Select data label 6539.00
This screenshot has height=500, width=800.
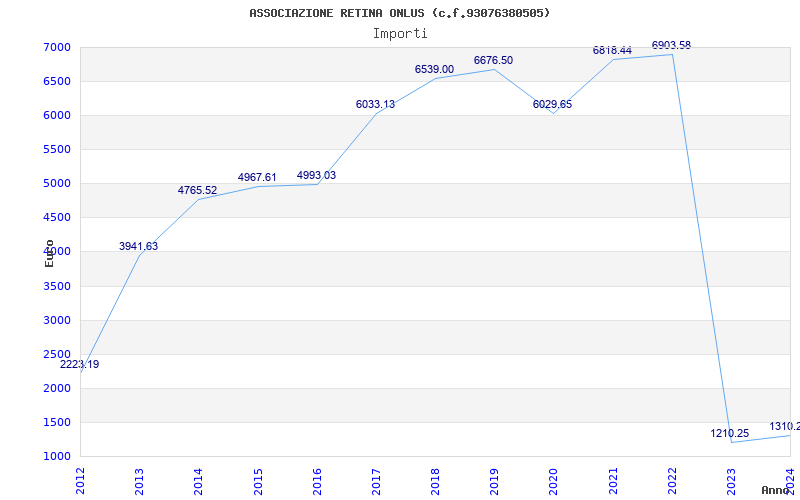point(434,69)
